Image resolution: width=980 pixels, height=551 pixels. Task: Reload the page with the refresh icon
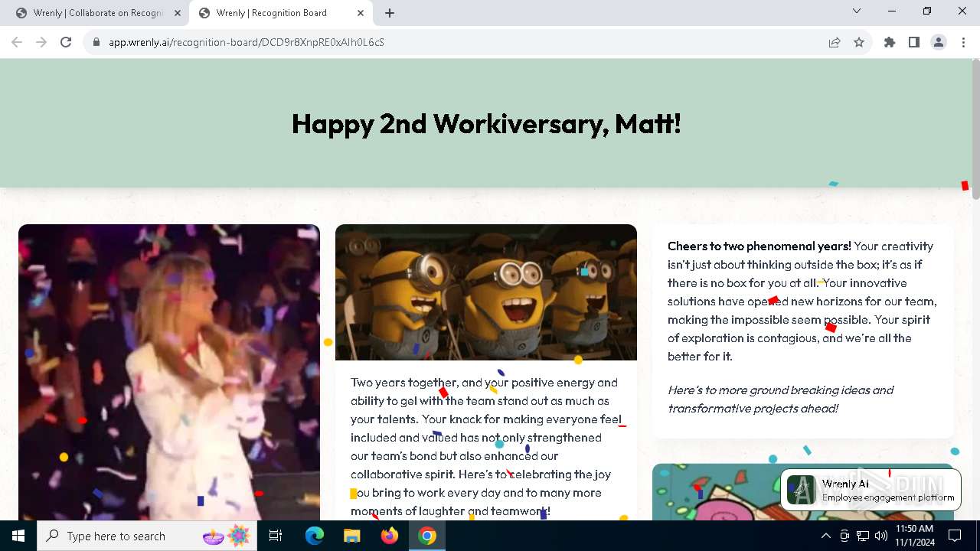click(66, 42)
